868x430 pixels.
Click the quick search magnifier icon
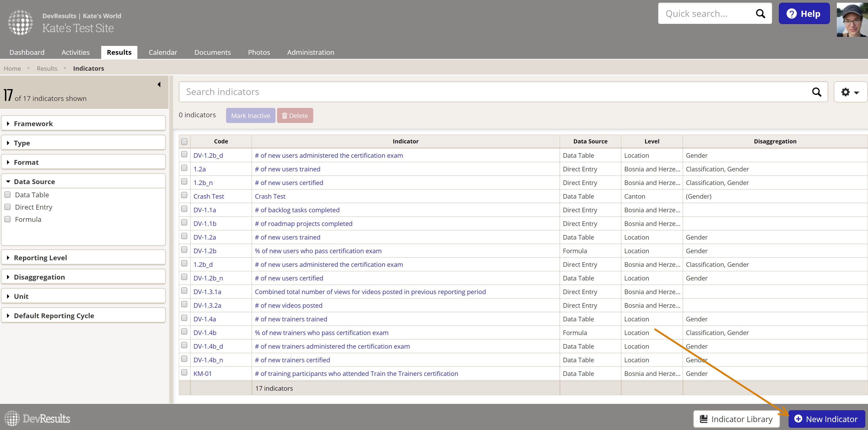[x=760, y=14]
